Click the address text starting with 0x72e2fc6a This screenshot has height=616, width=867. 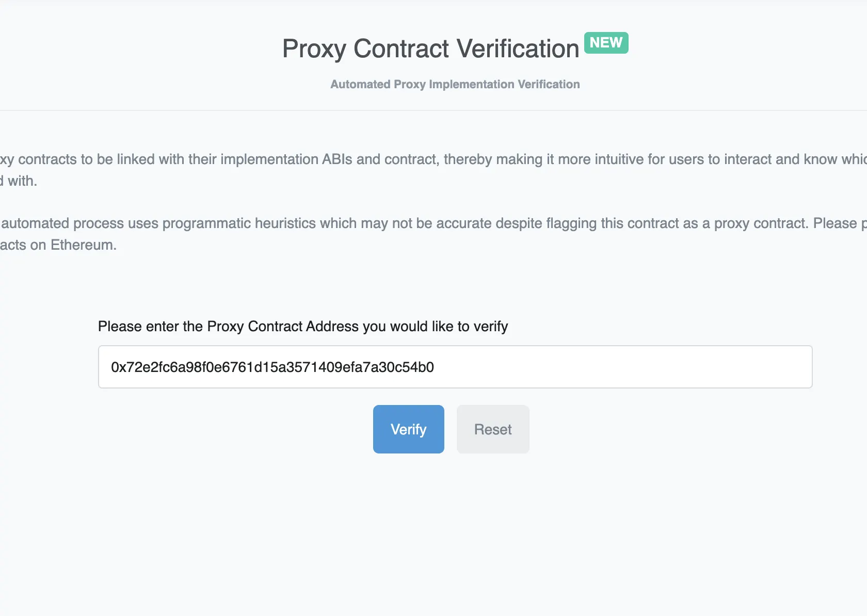[272, 367]
